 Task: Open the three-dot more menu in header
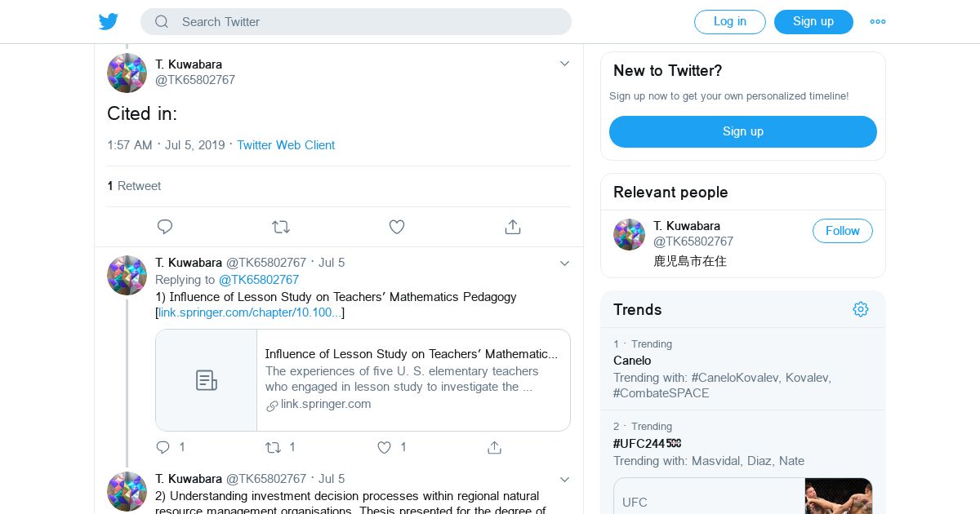(878, 22)
